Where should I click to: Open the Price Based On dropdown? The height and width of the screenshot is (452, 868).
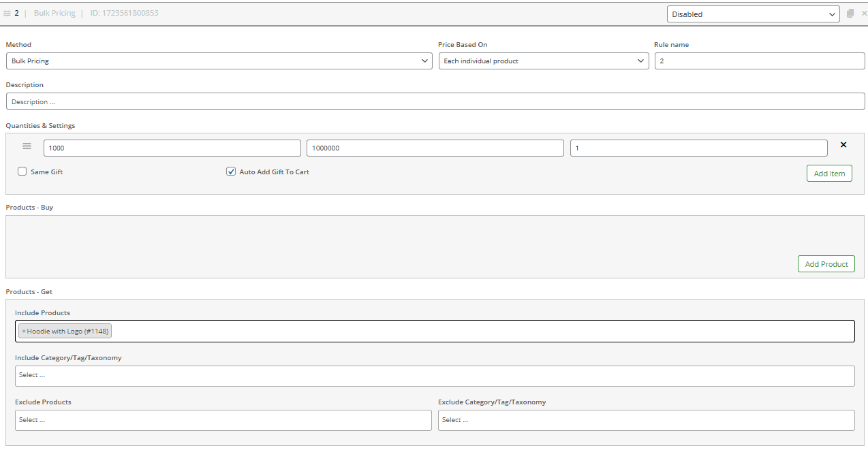pyautogui.click(x=543, y=61)
